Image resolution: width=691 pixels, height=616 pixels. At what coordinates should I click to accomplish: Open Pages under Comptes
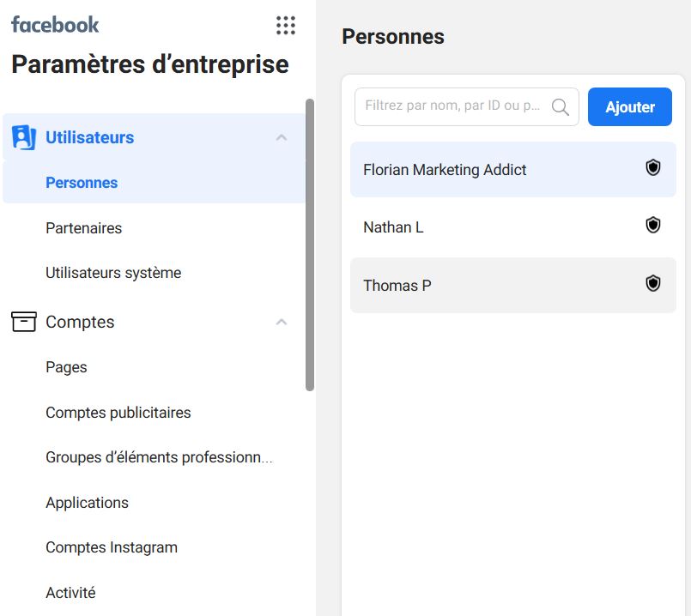coord(66,367)
